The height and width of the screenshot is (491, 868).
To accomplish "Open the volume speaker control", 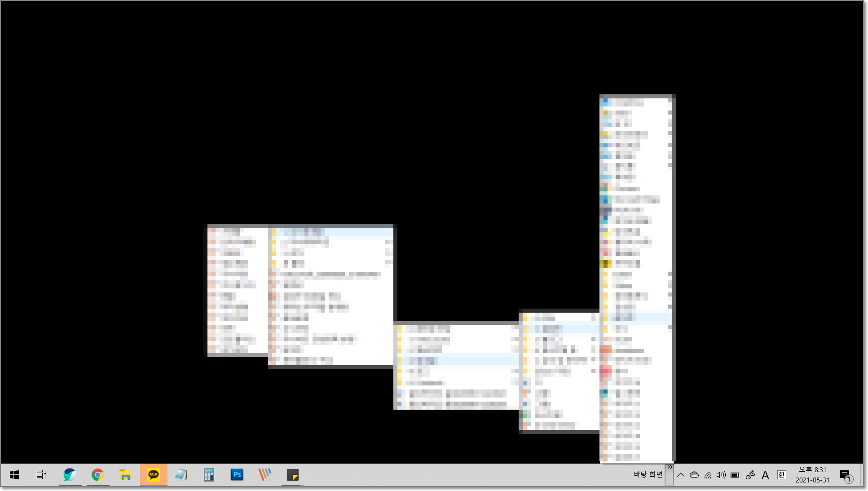I will coord(721,475).
